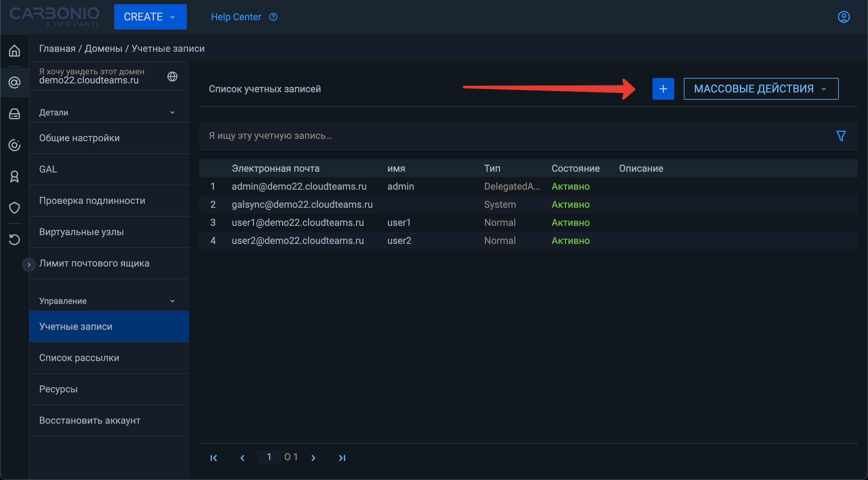This screenshot has height=480, width=868.
Task: Add new account with plus button
Action: [x=663, y=89]
